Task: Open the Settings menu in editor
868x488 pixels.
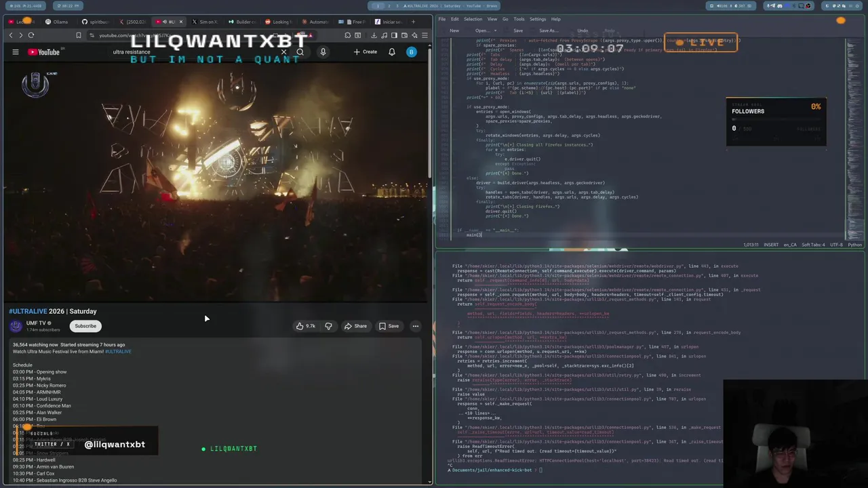Action: point(538,19)
